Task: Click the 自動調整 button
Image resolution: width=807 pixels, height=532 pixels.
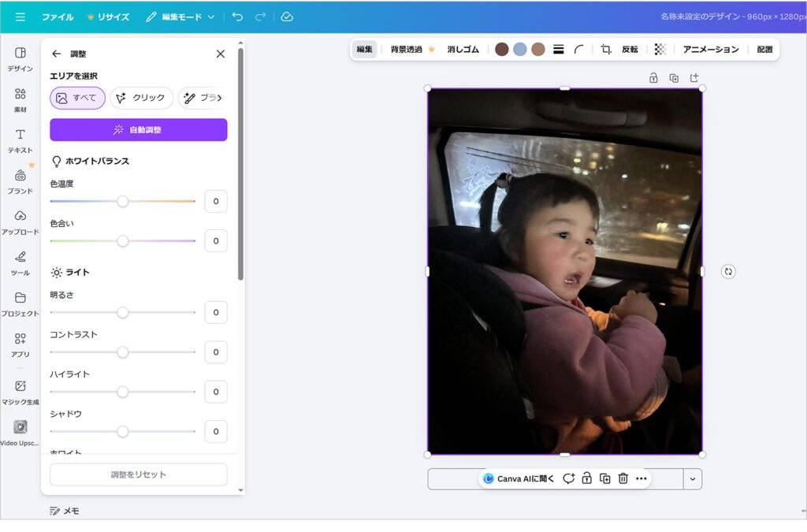Action: point(138,129)
